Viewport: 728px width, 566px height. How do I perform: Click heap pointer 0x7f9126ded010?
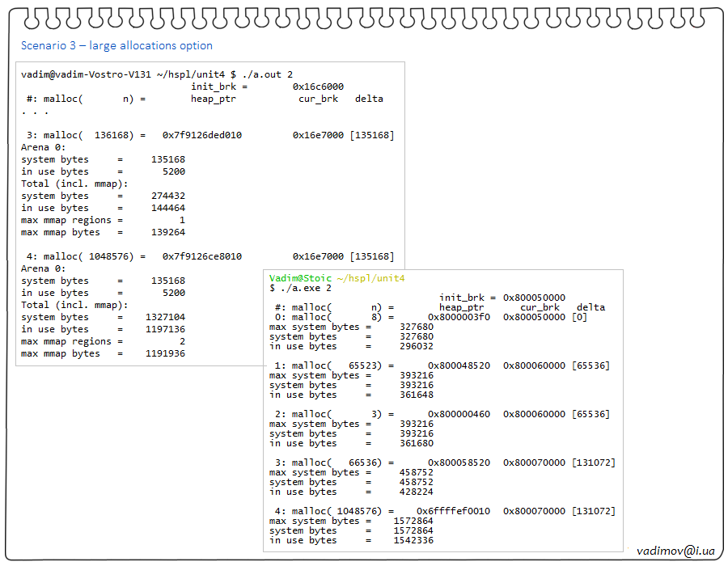[202, 135]
